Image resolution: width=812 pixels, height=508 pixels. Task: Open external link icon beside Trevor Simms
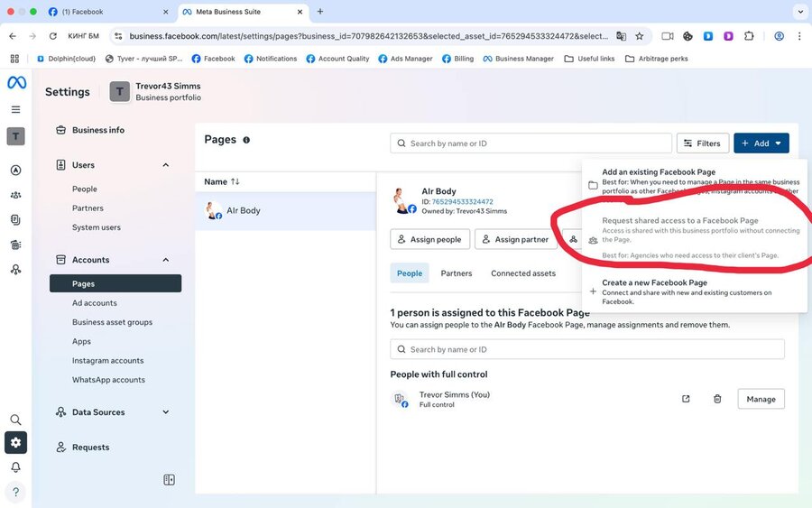coord(686,399)
